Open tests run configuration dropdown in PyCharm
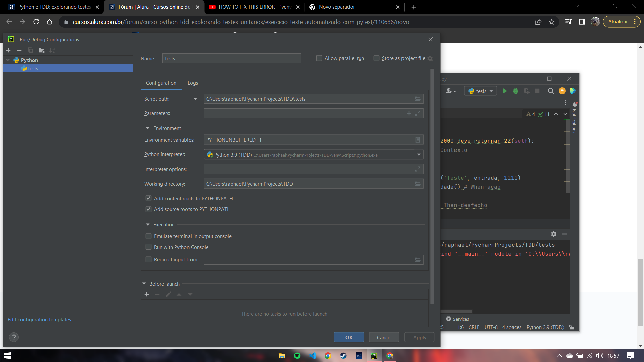Viewport: 644px width, 362px height. pos(480,91)
